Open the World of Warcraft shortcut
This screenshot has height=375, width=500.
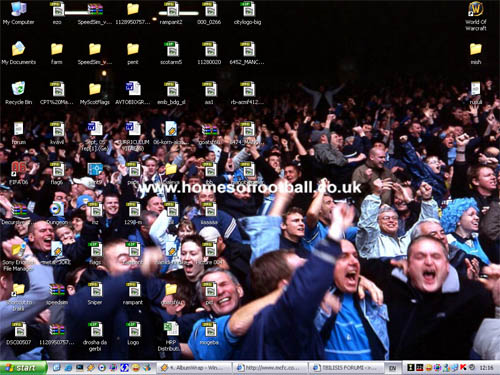click(476, 16)
